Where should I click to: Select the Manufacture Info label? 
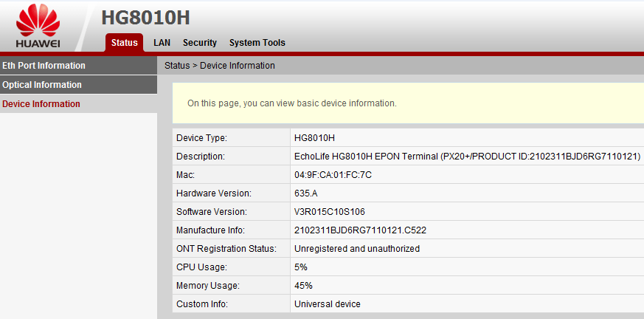click(210, 230)
